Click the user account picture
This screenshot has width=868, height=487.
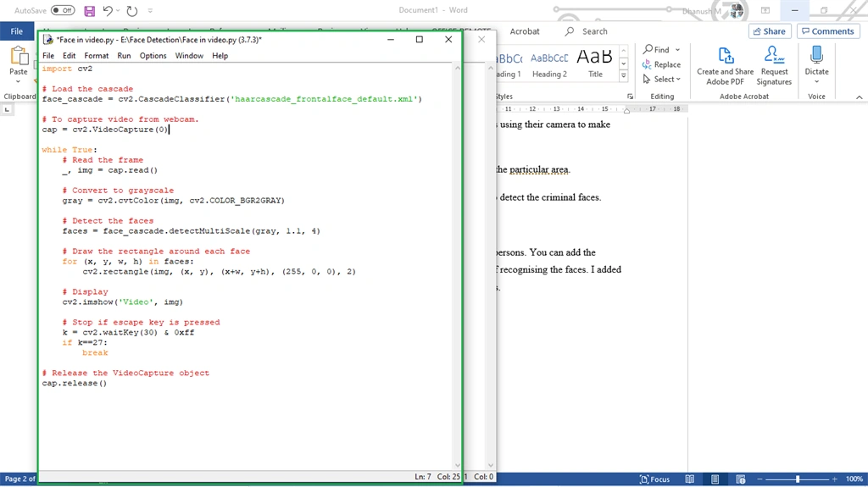(x=737, y=10)
